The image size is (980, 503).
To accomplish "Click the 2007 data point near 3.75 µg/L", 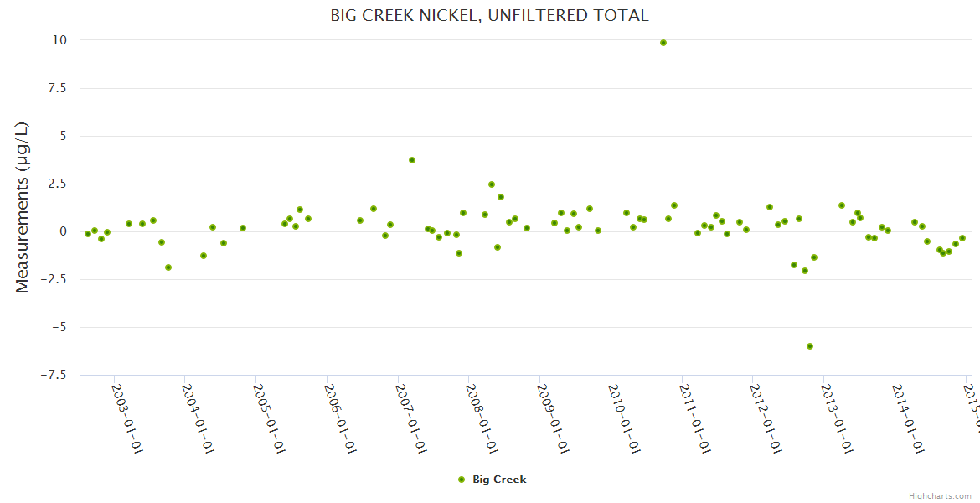I will [x=412, y=160].
